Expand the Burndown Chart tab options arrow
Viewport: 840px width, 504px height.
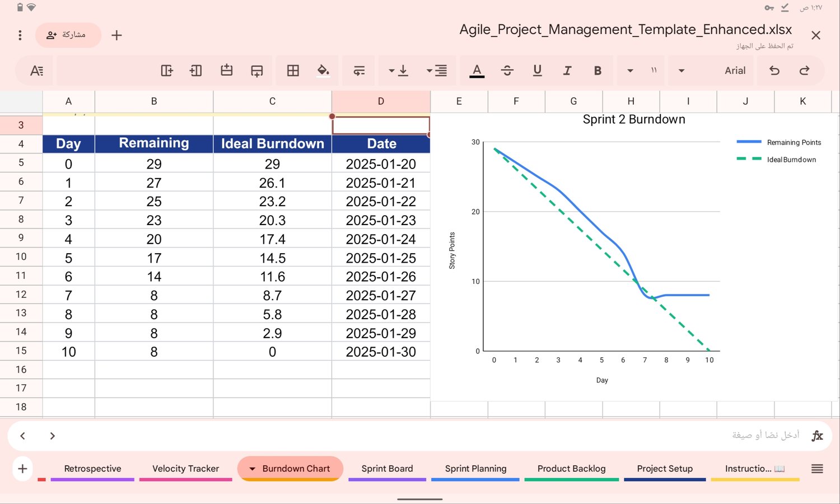252,469
